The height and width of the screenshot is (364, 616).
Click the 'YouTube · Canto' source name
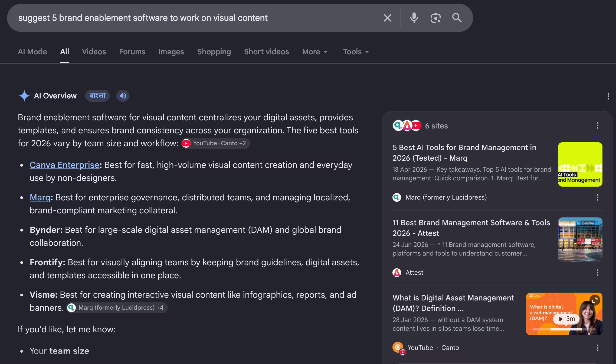point(433,348)
